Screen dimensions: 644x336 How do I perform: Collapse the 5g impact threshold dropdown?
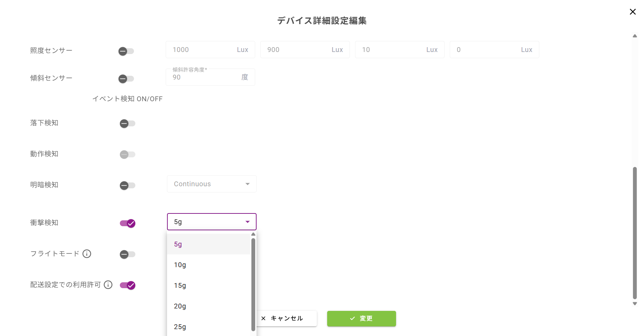pyautogui.click(x=211, y=222)
